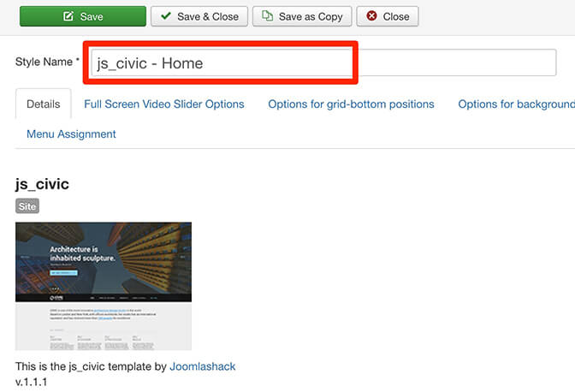Follow the Joomlashack link

click(x=203, y=366)
